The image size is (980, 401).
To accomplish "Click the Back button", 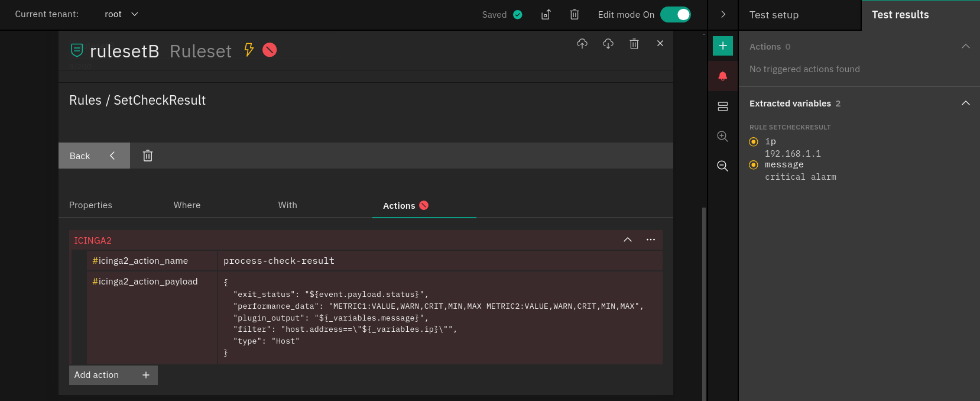I will [93, 156].
